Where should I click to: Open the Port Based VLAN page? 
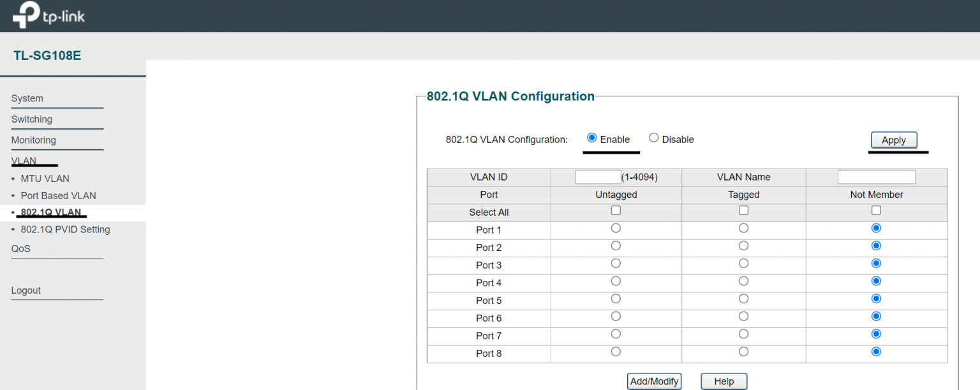tap(53, 195)
